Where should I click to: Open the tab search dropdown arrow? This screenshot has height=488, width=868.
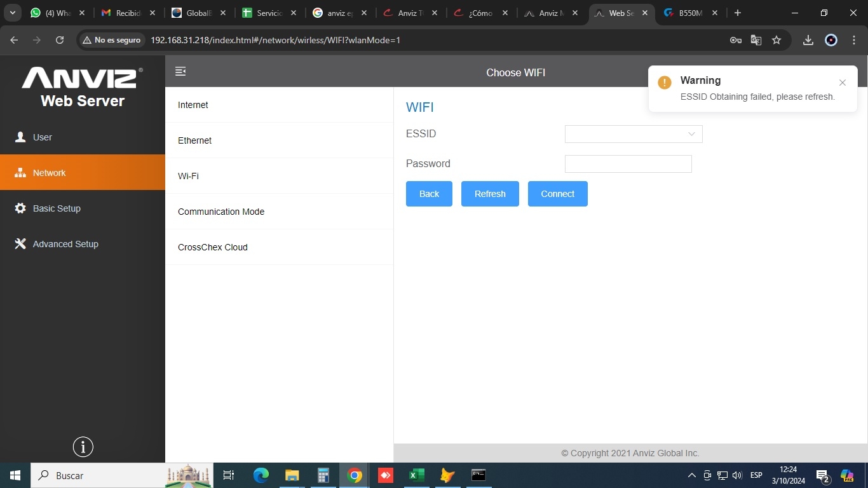point(13,13)
